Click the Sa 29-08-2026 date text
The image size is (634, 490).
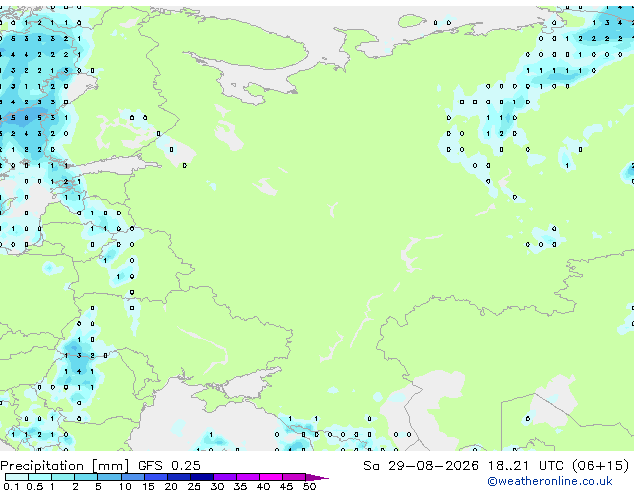coord(421,466)
